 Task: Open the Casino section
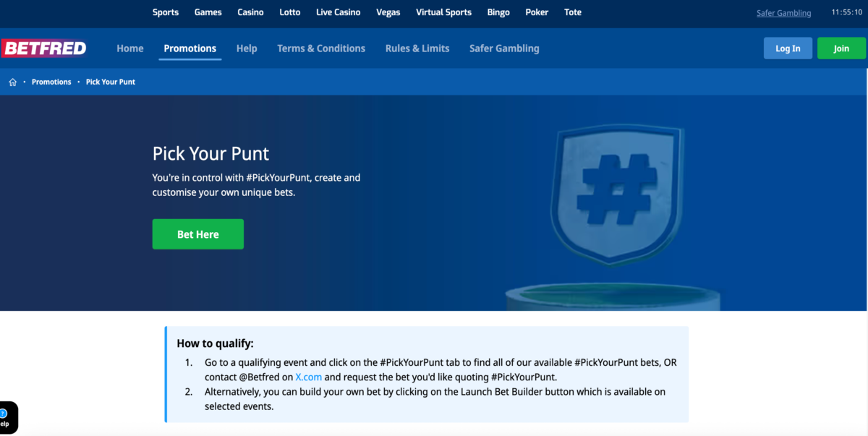coord(250,12)
